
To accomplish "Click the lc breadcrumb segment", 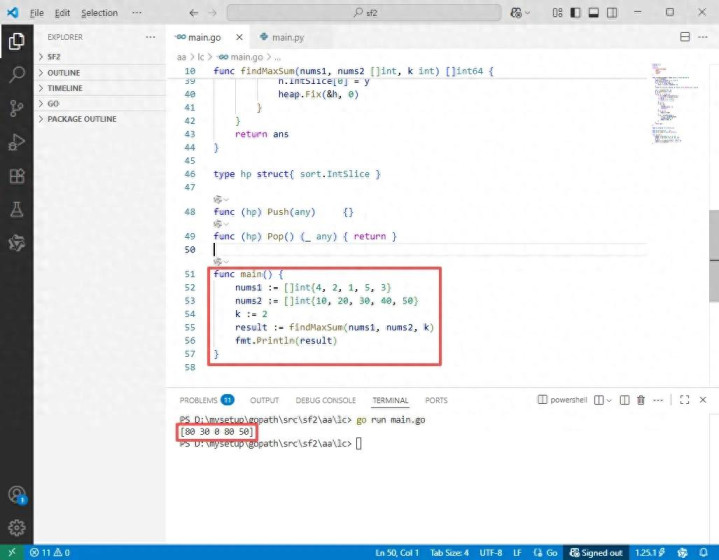I will 200,57.
